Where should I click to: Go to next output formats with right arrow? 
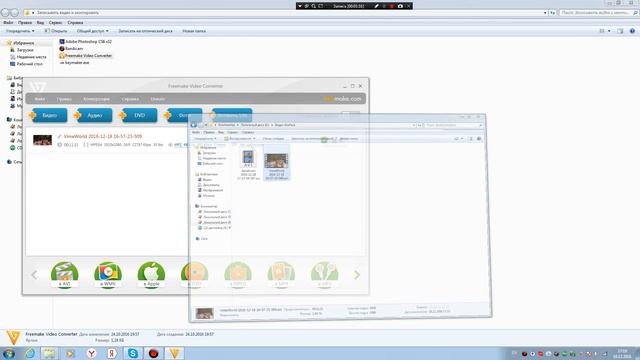click(357, 275)
